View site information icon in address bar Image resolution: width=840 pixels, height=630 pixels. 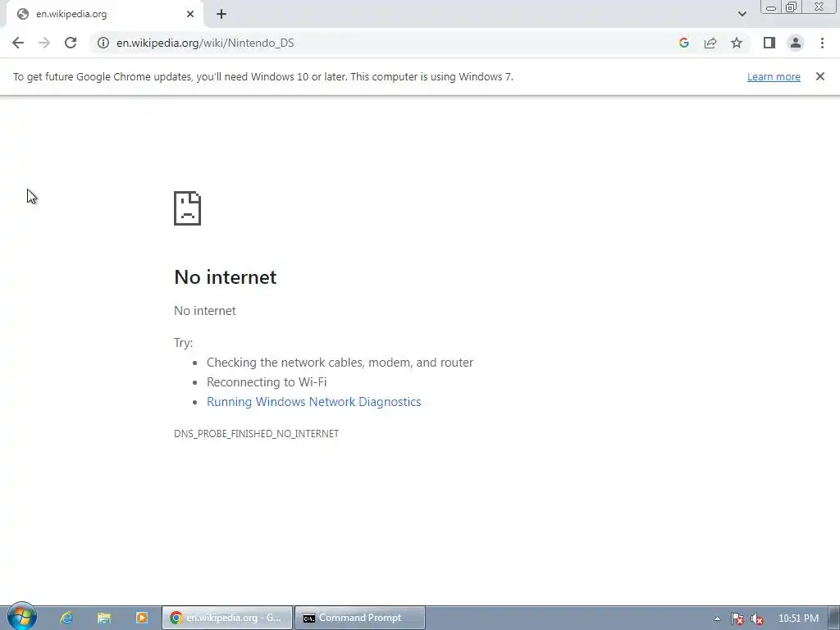(103, 43)
